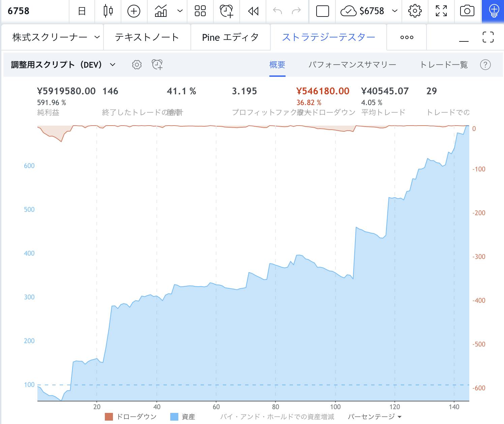The width and height of the screenshot is (504, 424).
Task: Click the 146 closed trades value
Action: pos(110,91)
